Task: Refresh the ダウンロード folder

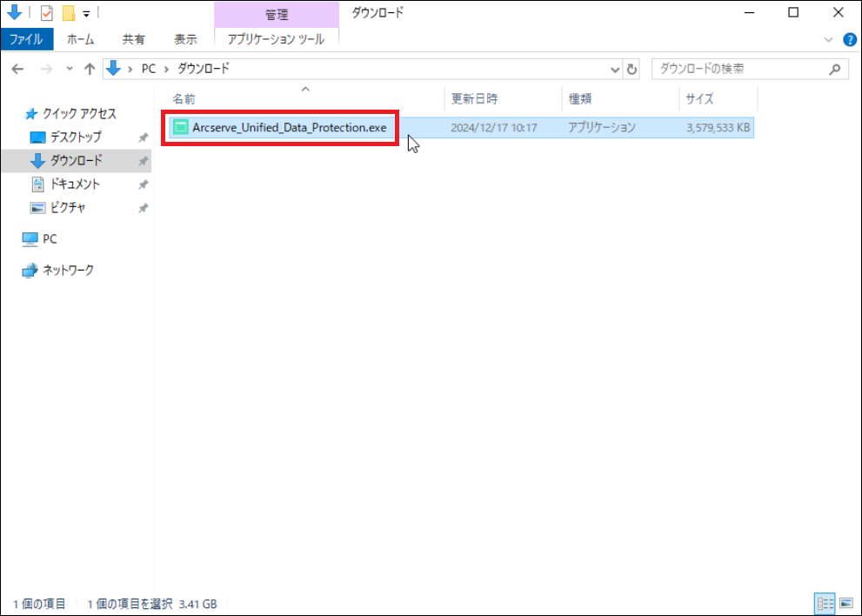Action: pos(631,70)
